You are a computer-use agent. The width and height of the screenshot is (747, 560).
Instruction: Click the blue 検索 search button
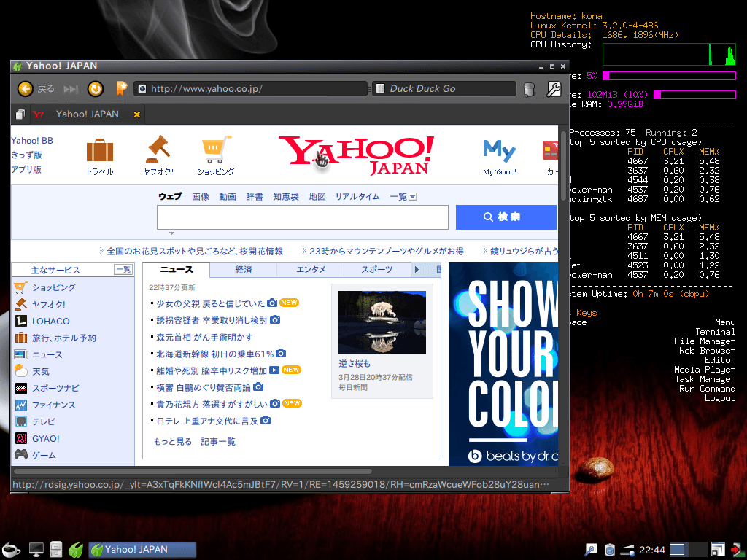506,217
